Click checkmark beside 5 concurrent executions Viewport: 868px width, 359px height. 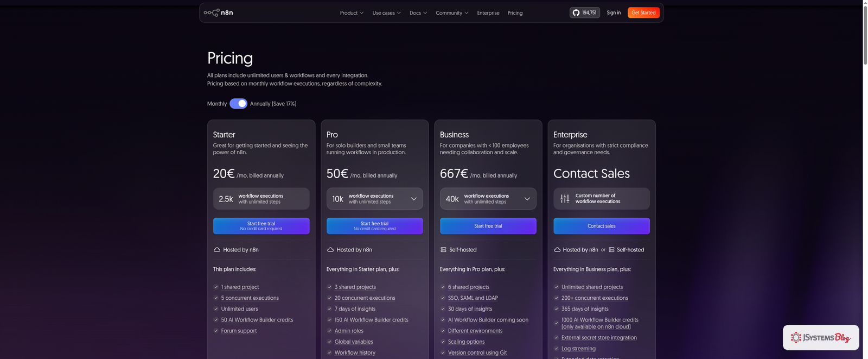point(216,298)
